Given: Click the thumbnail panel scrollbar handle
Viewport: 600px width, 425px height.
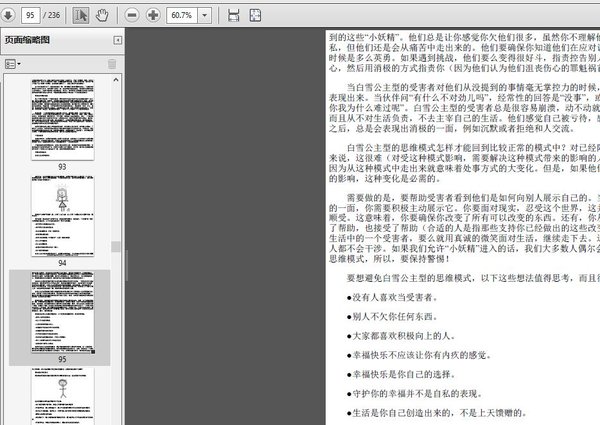Looking at the screenshot, I should click(x=116, y=247).
